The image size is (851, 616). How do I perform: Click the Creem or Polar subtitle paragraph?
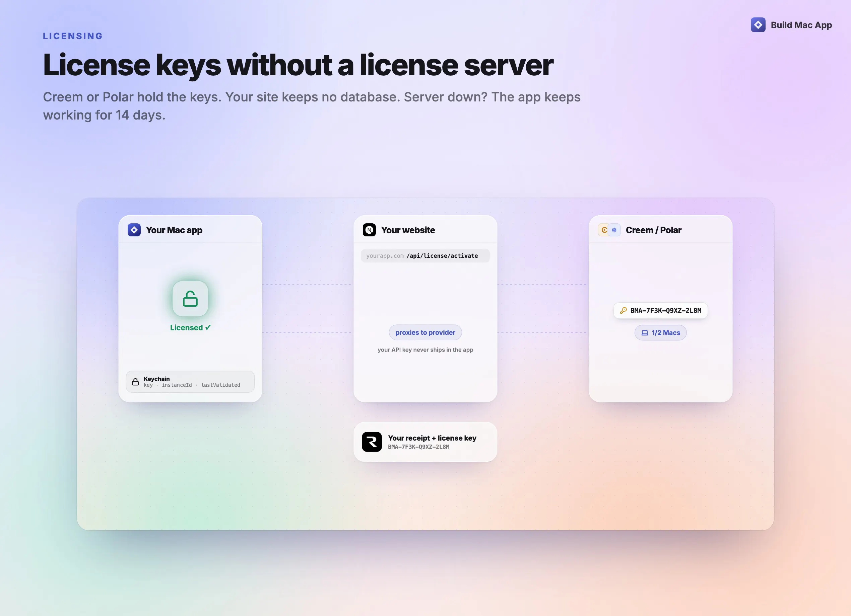tap(312, 106)
